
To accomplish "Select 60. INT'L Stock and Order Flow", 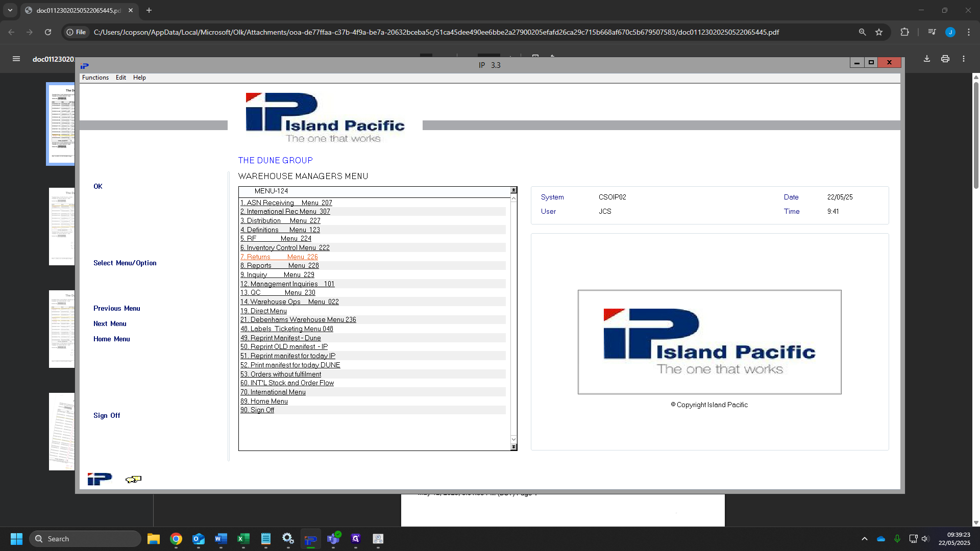I will pyautogui.click(x=287, y=383).
